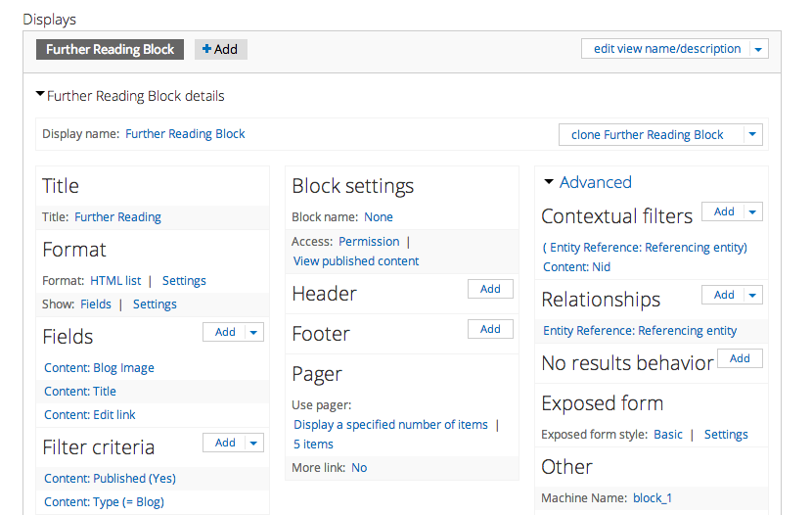Add a Footer to the view
The height and width of the screenshot is (515, 812).
(x=490, y=329)
